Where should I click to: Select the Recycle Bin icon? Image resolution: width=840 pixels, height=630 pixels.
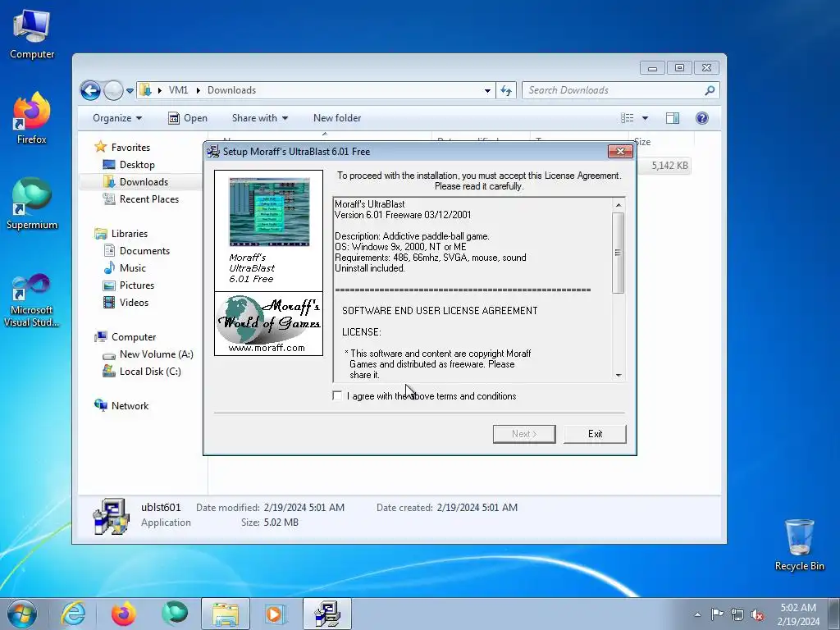pos(799,545)
